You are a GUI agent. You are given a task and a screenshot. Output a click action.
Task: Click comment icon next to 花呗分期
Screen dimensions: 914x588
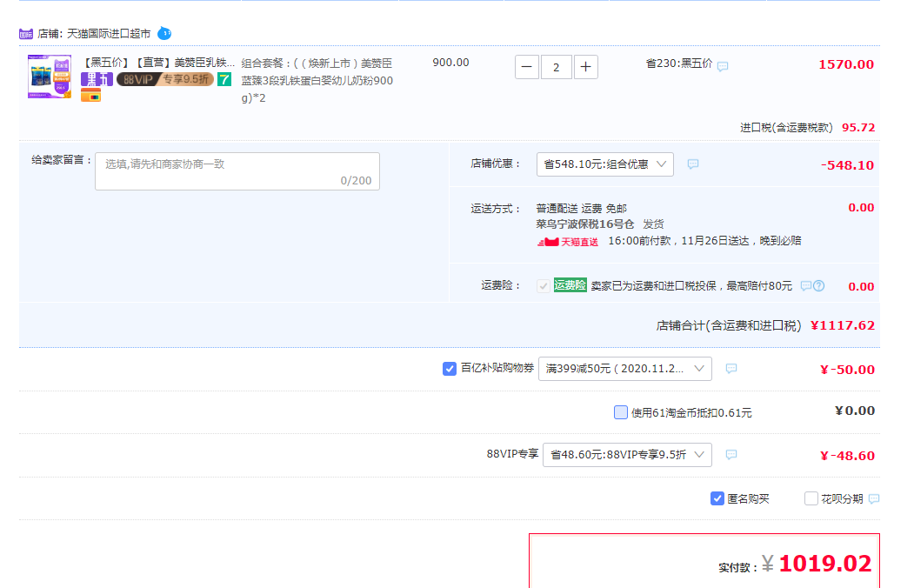(x=874, y=498)
